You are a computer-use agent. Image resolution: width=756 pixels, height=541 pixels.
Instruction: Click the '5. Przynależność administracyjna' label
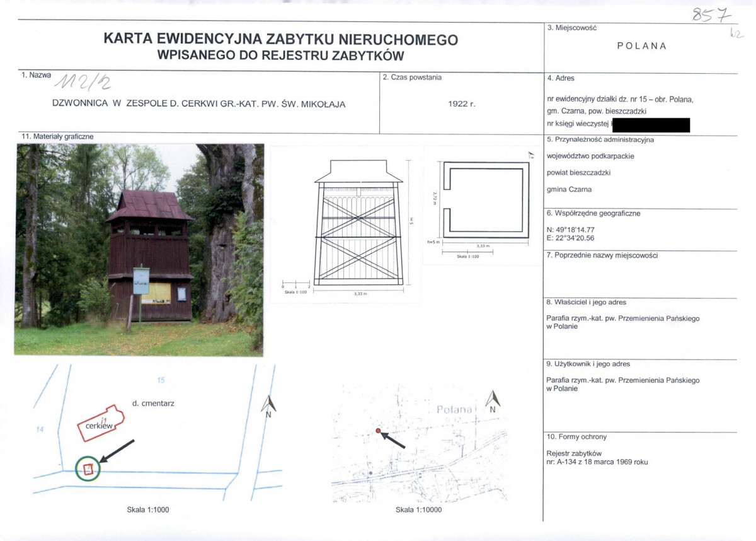600,139
